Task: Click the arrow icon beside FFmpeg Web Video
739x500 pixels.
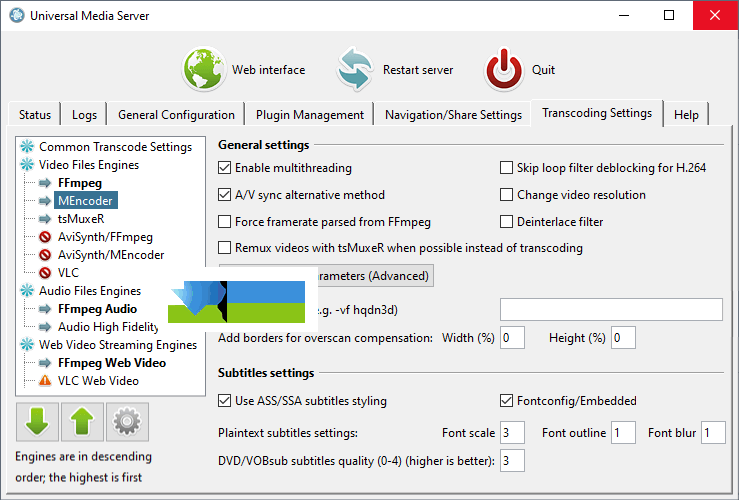Action: coord(45,363)
